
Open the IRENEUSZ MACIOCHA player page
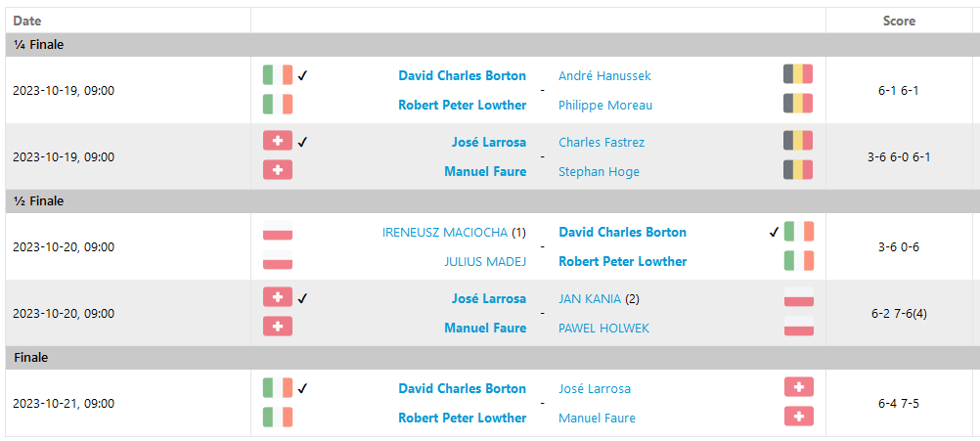pos(445,233)
